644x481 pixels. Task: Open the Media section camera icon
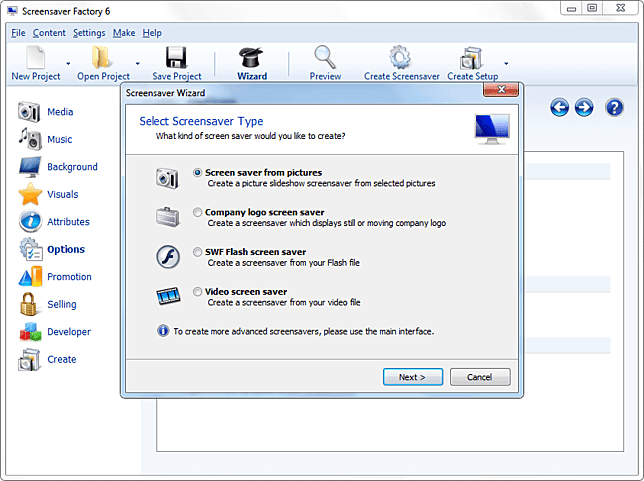(29, 112)
